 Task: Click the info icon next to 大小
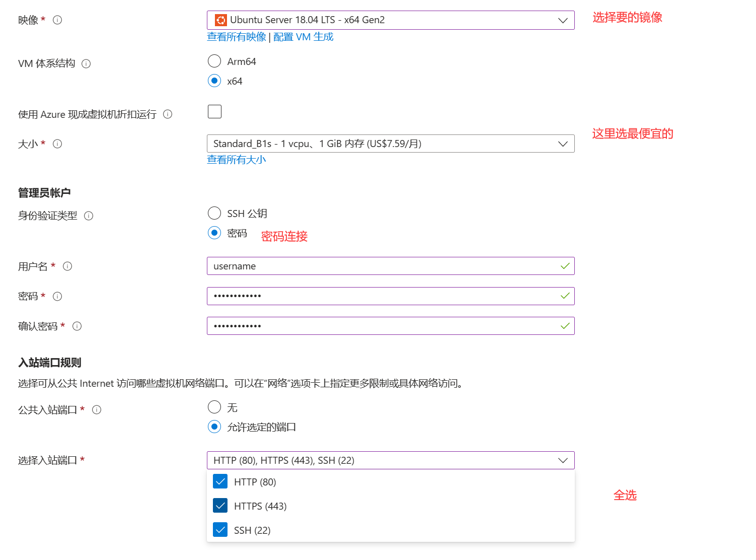(x=57, y=144)
